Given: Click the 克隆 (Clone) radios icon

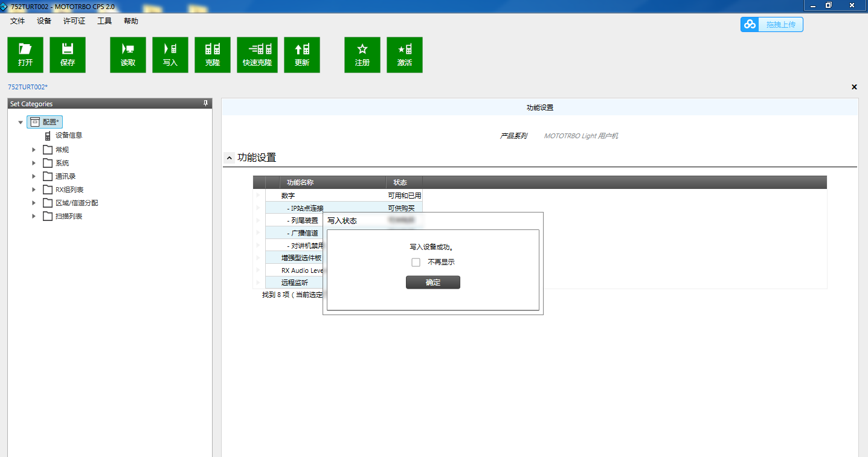Looking at the screenshot, I should coord(213,50).
